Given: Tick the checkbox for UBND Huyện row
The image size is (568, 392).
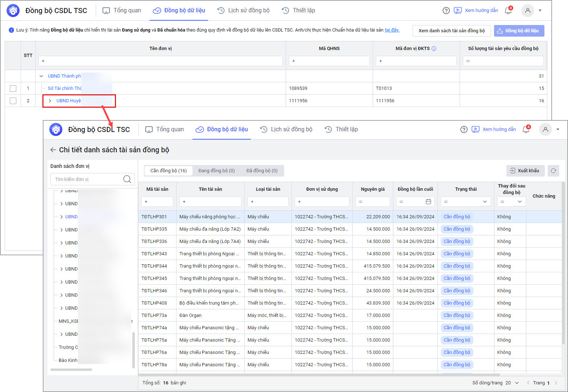Looking at the screenshot, I should (13, 101).
